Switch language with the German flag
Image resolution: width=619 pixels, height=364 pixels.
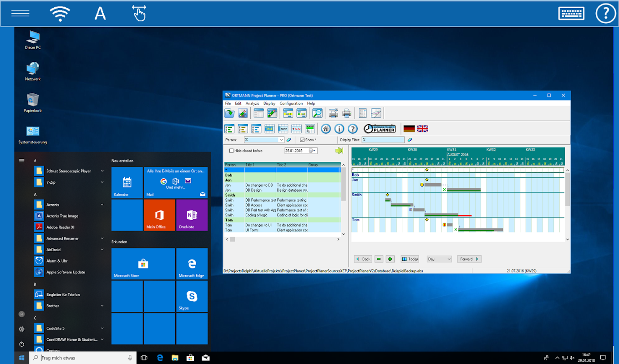[409, 129]
